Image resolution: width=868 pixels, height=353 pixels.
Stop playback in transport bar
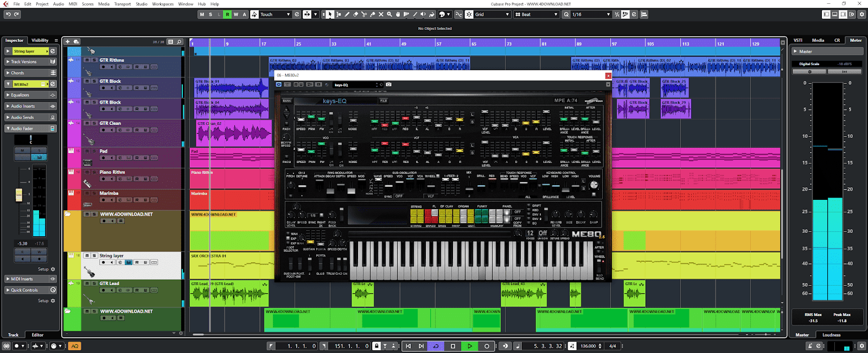[453, 346]
